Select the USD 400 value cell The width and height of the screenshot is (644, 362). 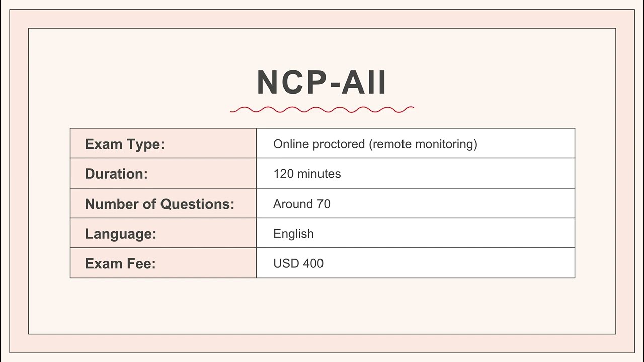[416, 262]
